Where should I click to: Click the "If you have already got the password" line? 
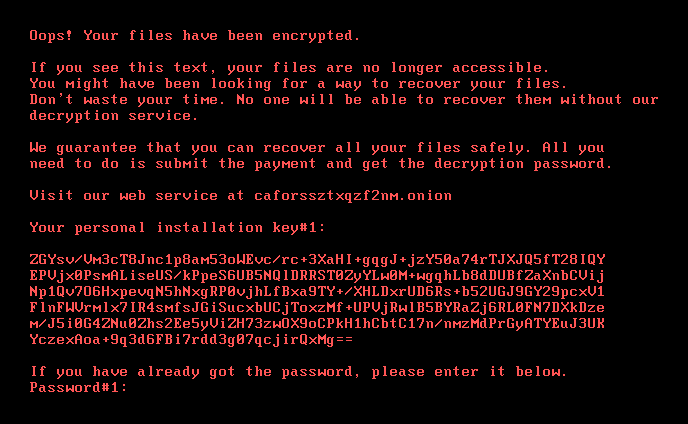pos(298,372)
